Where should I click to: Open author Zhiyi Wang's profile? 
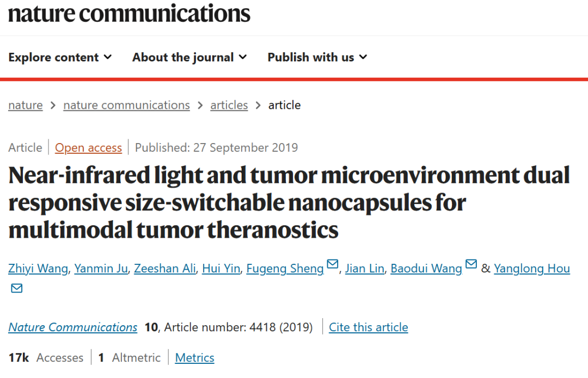click(x=38, y=269)
